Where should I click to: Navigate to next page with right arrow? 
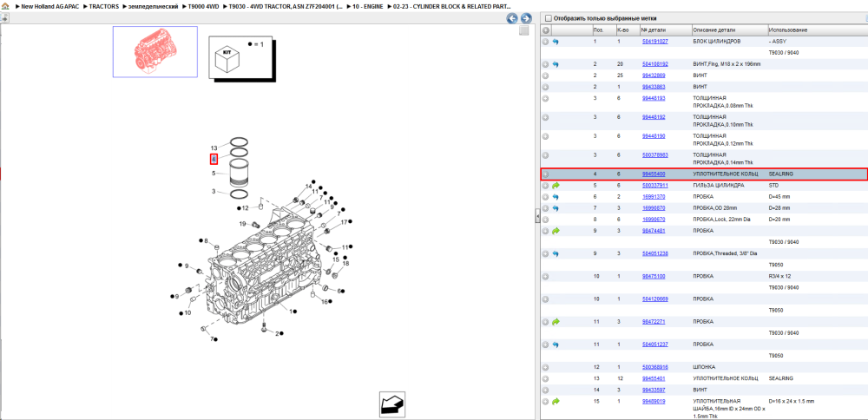pos(526,18)
